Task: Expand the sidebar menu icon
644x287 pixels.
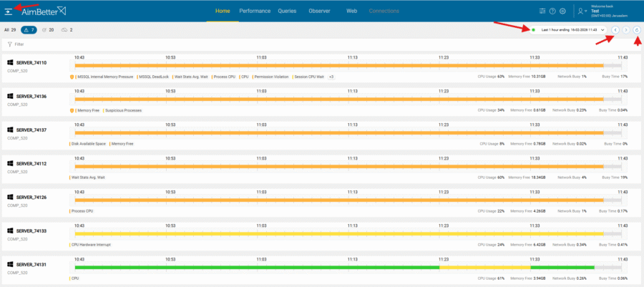Action: pos(8,11)
